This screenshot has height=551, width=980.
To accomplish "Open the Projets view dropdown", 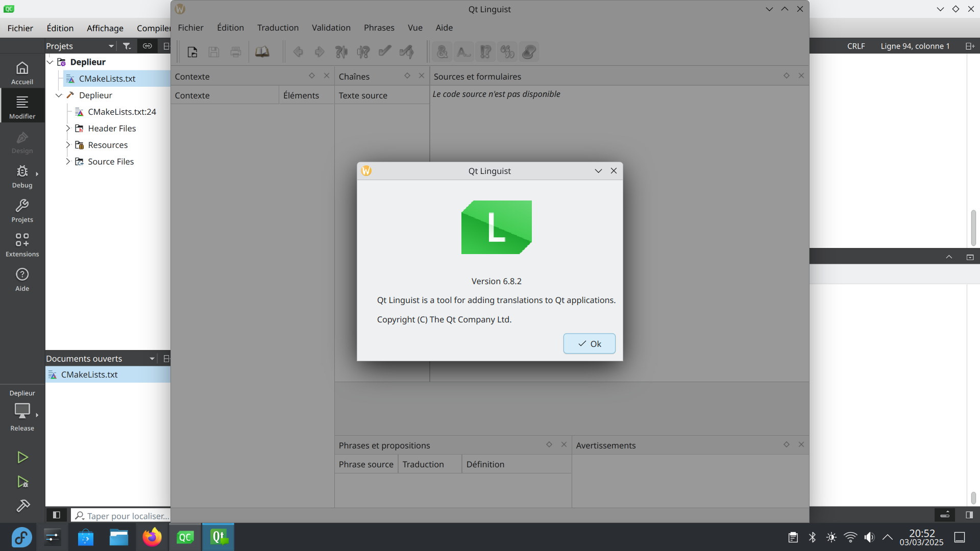I will coord(111,46).
